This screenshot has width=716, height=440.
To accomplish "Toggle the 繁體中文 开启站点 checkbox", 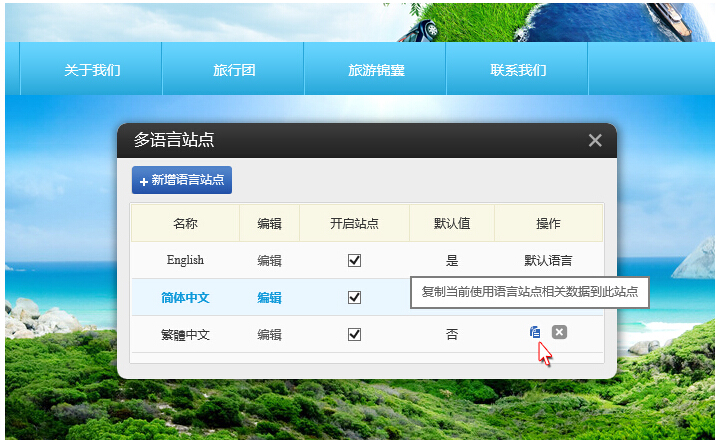I will [354, 335].
